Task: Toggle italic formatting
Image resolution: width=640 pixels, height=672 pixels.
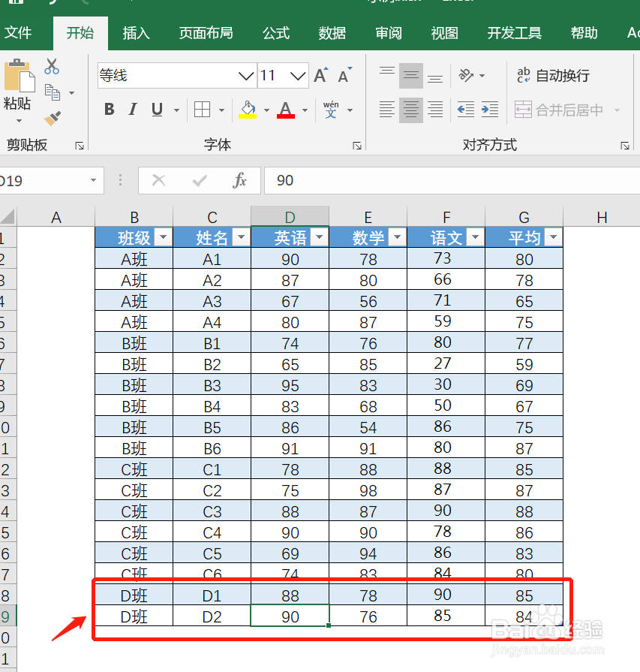Action: point(133,109)
